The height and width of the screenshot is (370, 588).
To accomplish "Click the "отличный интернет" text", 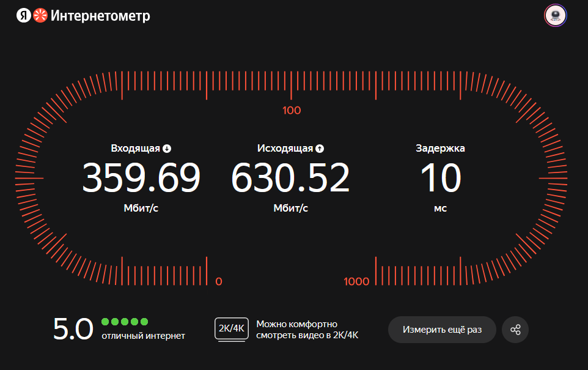I will tap(143, 336).
